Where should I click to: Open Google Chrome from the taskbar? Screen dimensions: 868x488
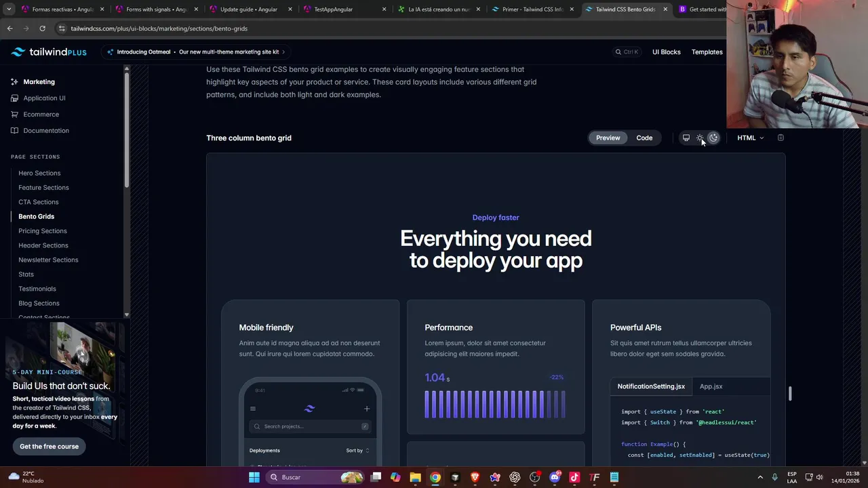coord(435,477)
